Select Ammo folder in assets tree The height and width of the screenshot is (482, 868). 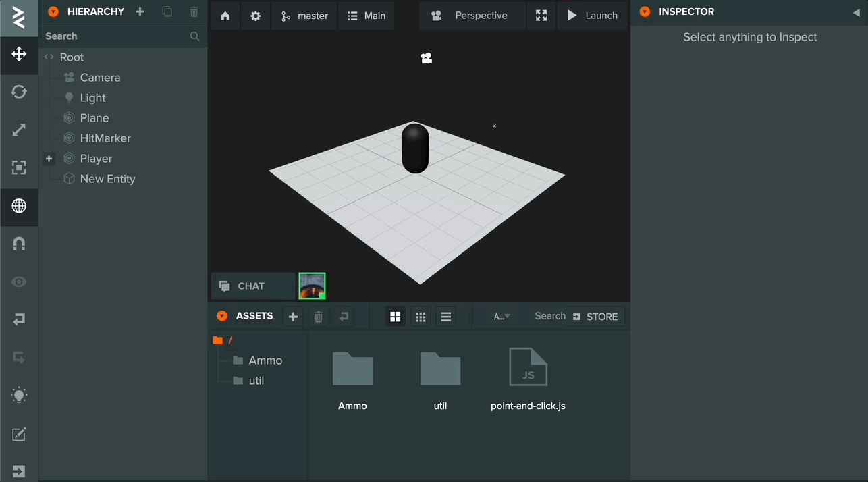258,360
